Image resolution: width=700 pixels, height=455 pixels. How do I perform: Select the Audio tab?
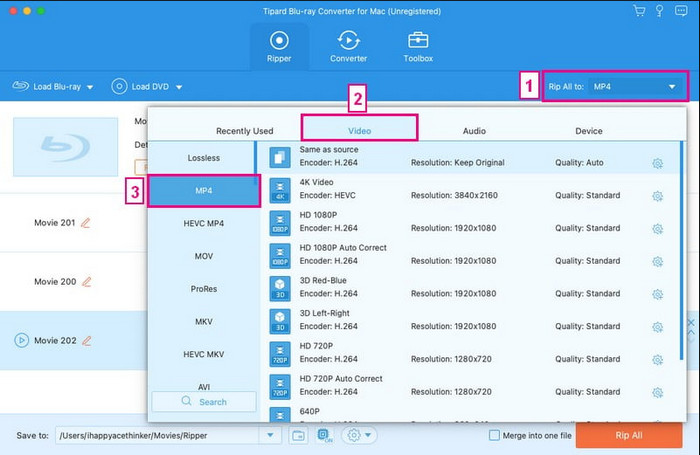point(474,131)
